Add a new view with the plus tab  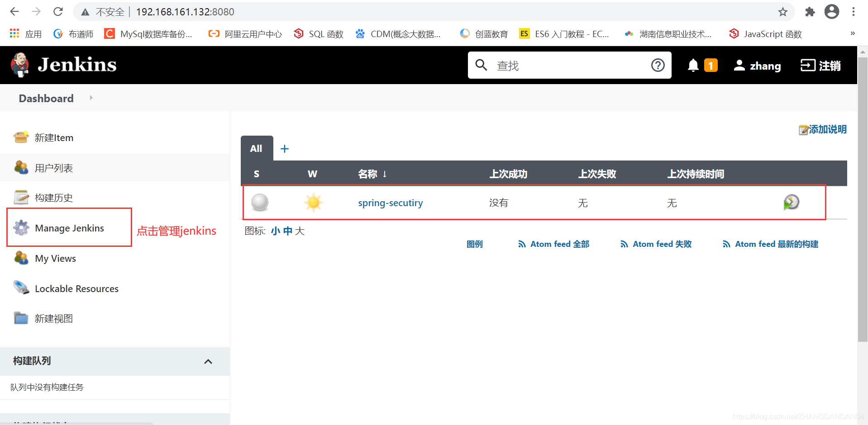285,149
